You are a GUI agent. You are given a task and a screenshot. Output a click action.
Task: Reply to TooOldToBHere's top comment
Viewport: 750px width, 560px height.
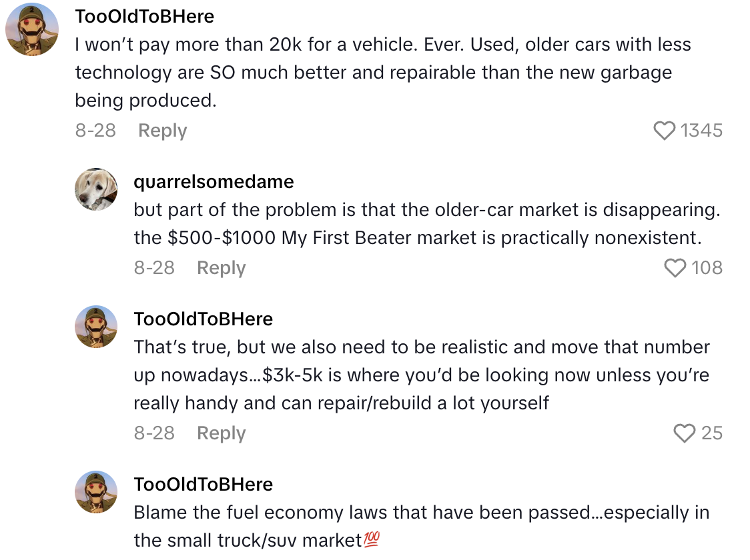click(162, 131)
